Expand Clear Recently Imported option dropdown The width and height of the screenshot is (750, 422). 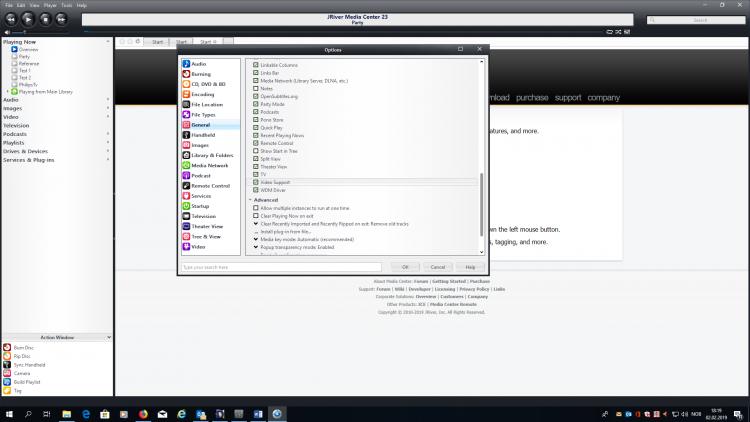point(256,224)
